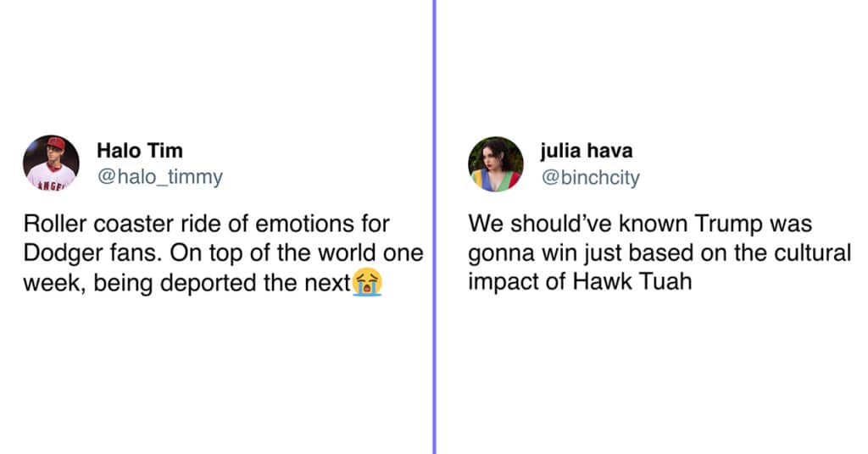Screen dimensions: 868x454
Task: Click the word "Trump" in julia's tweet
Action: pyautogui.click(x=728, y=224)
